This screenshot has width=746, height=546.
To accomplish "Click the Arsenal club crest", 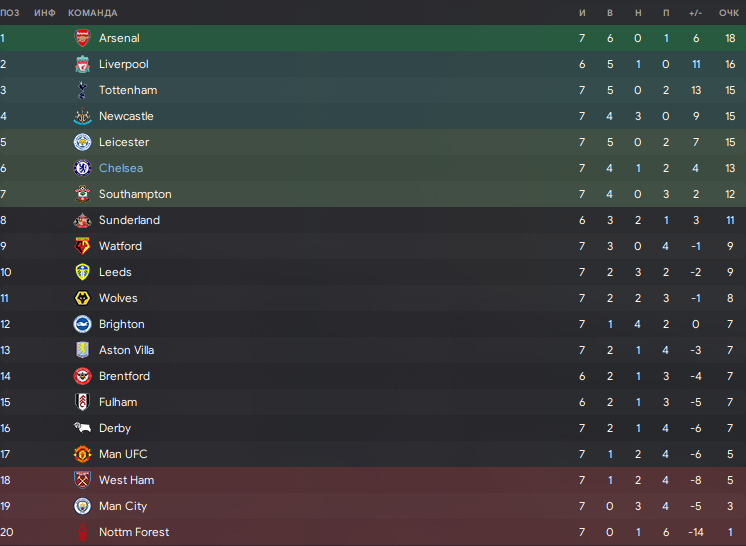I will [82, 38].
